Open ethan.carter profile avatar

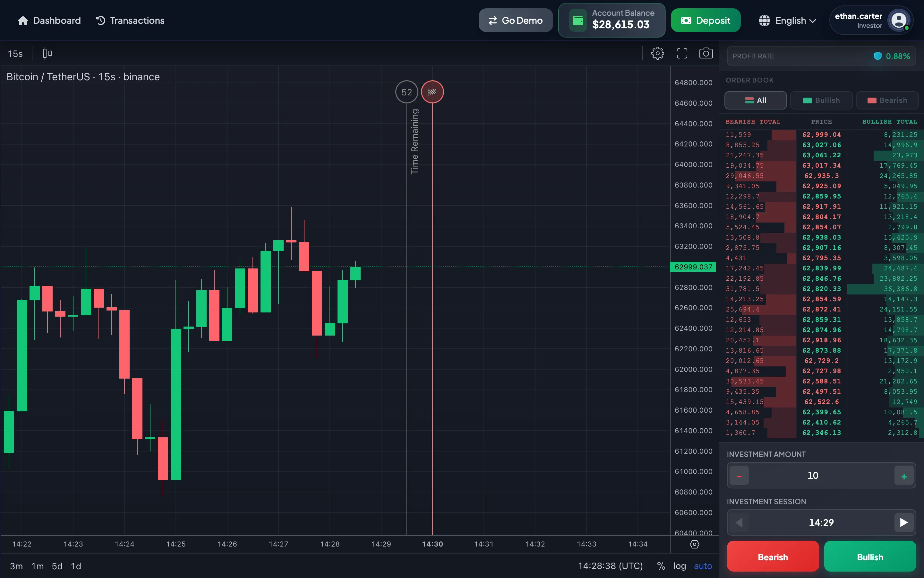click(899, 20)
